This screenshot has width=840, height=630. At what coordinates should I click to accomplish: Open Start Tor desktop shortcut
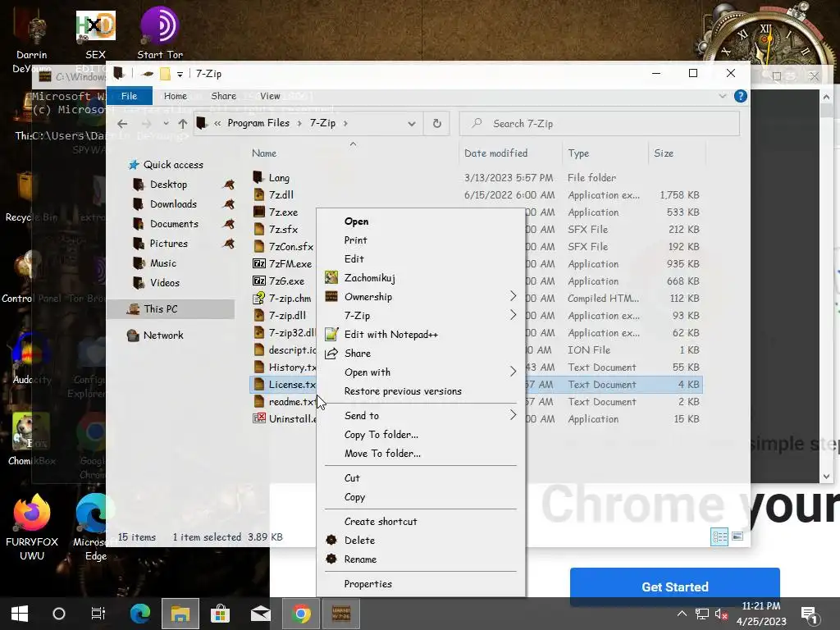tap(160, 33)
